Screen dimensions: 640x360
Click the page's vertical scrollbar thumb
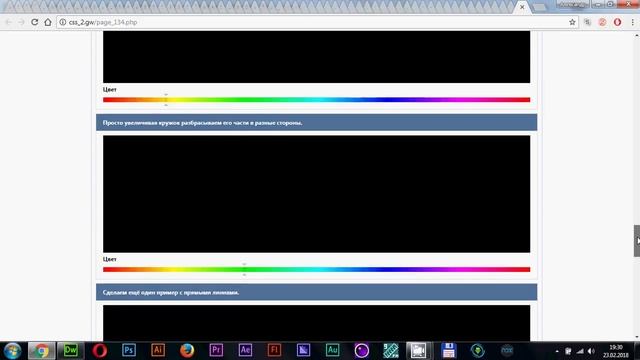637,241
